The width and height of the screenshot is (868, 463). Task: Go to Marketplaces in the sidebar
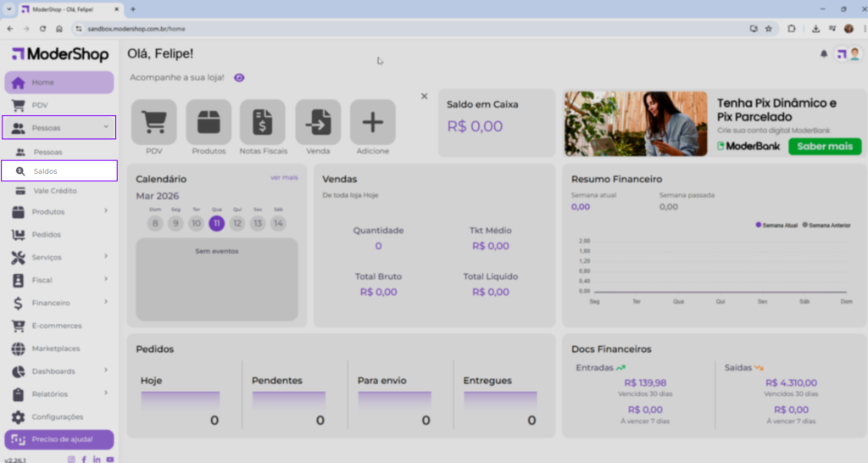pos(56,349)
